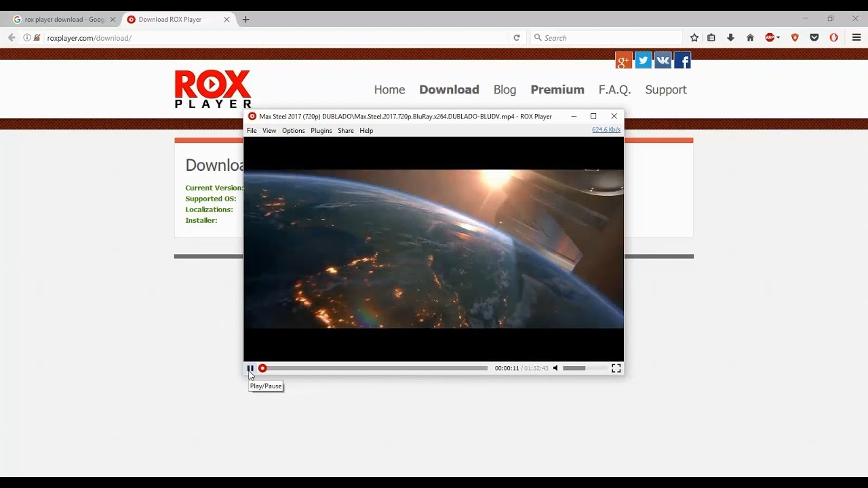
Task: Open the Premium nav link
Action: pos(557,89)
